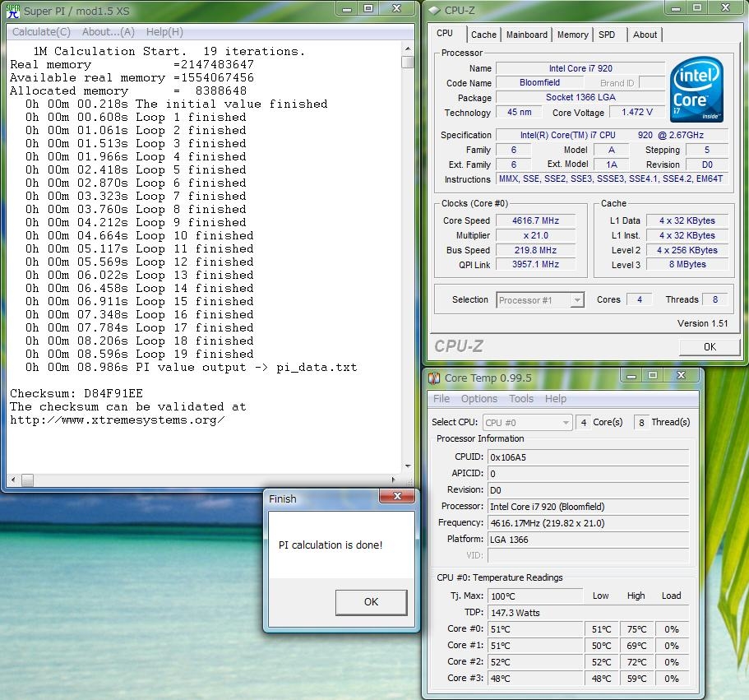Click the CPU-Z title bar icon
Screen dimensions: 749x700
[433, 11]
